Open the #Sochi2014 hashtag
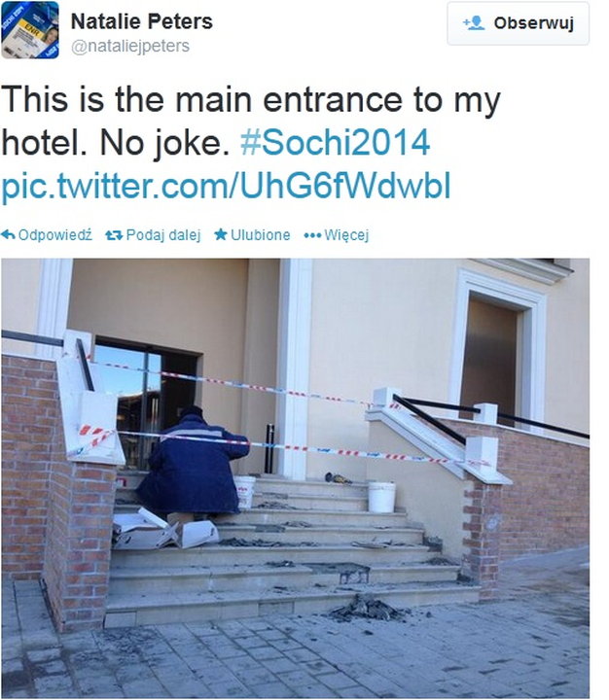The height and width of the screenshot is (700, 609). [x=335, y=143]
